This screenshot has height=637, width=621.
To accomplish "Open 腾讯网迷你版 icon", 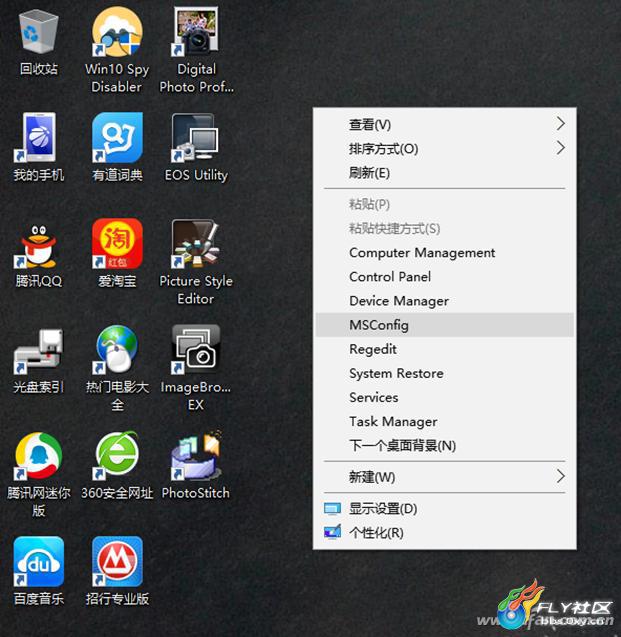I will (x=39, y=456).
